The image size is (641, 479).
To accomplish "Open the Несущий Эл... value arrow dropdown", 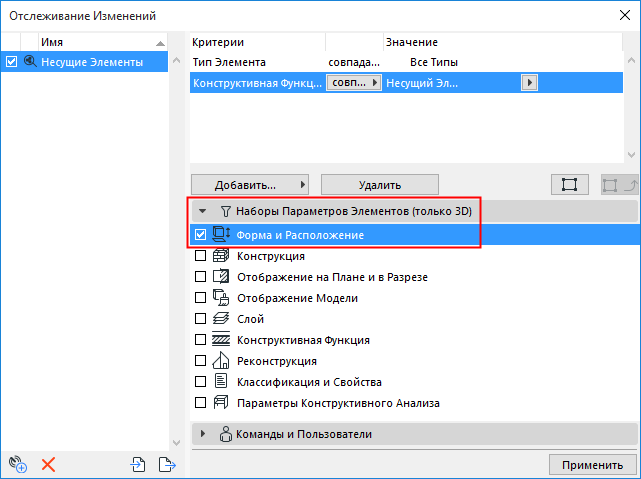I will click(530, 84).
